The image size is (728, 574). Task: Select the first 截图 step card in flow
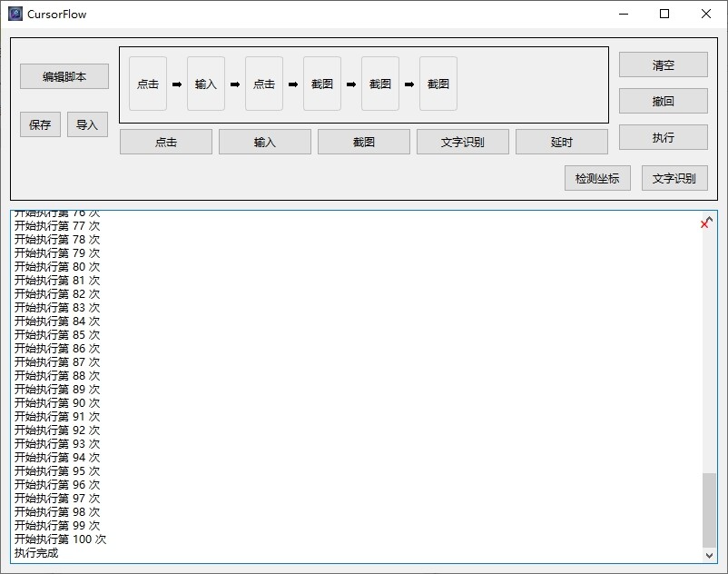(321, 84)
